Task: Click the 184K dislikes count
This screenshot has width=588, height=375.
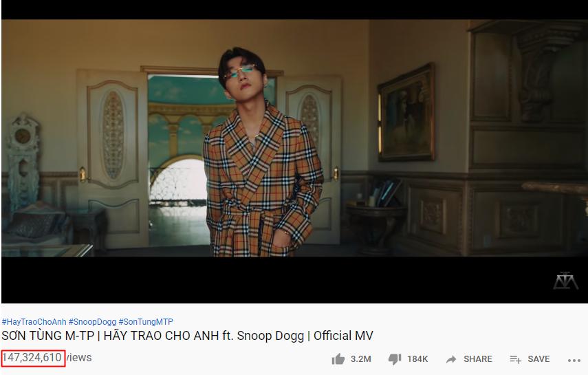Action: click(417, 359)
